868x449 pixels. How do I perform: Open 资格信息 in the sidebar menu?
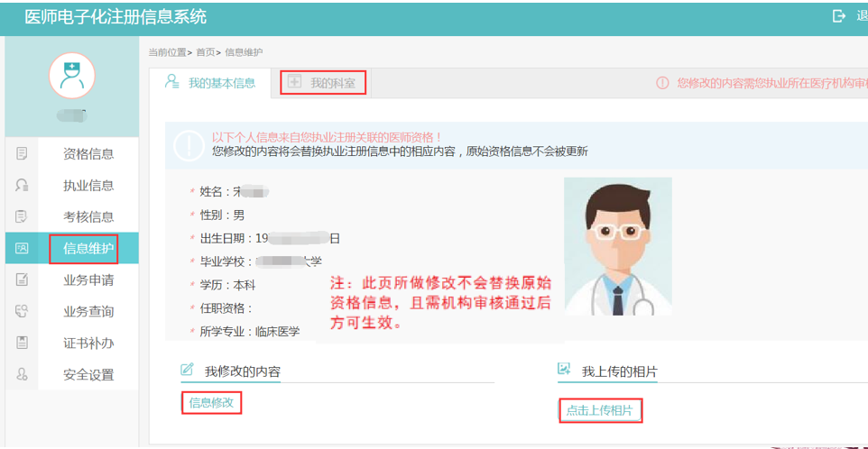pos(88,153)
